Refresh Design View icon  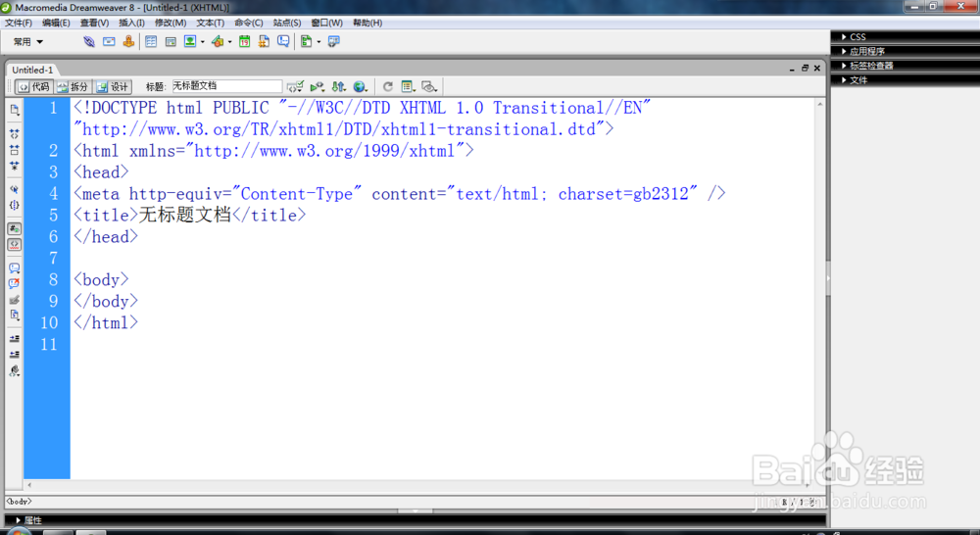[387, 87]
